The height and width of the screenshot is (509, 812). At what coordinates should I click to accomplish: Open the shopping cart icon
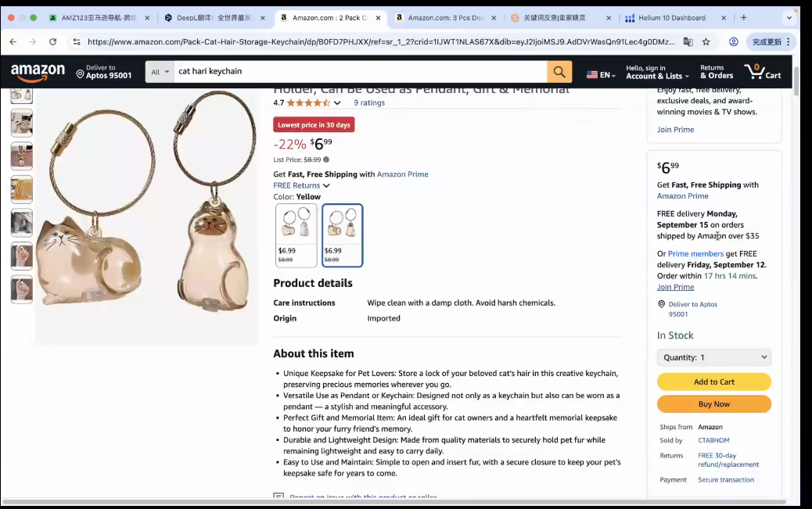tap(762, 71)
